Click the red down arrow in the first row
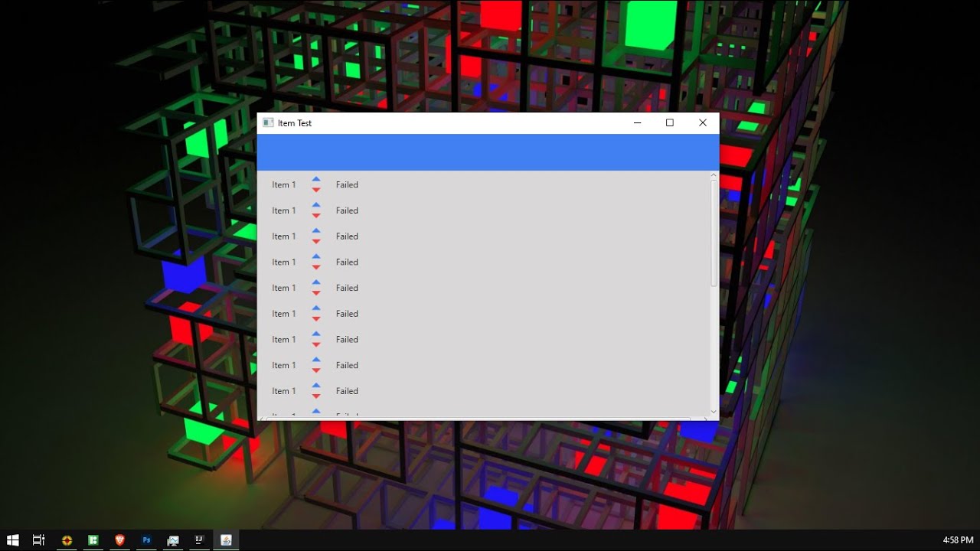 click(316, 190)
